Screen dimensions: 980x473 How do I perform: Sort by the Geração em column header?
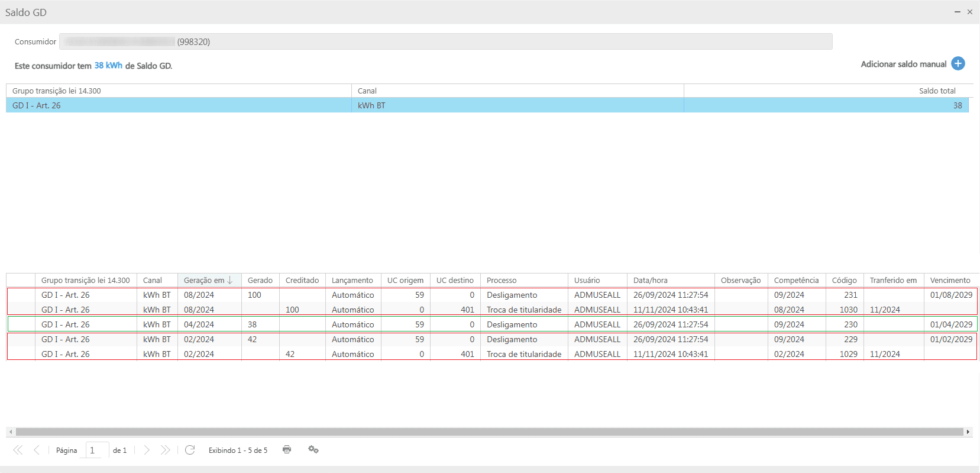coord(204,281)
